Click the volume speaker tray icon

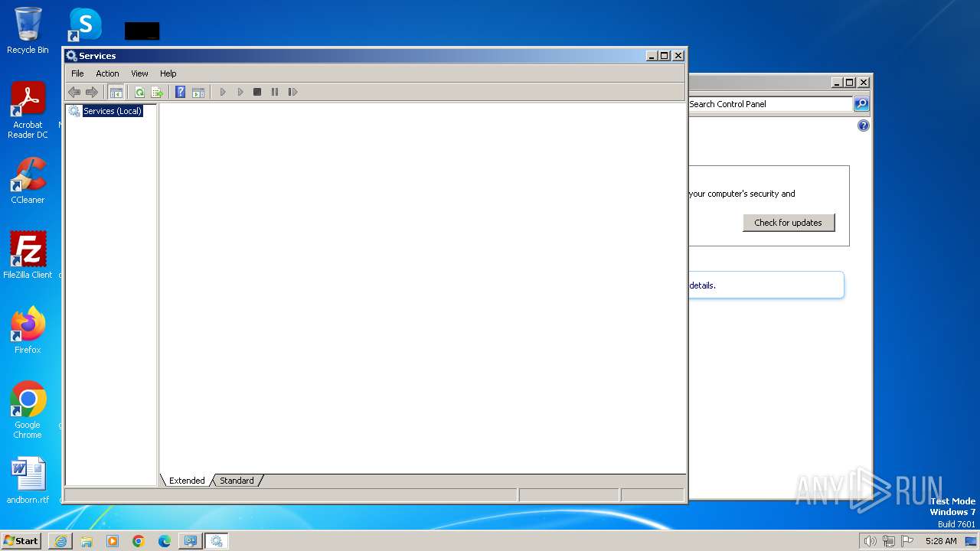click(x=870, y=541)
